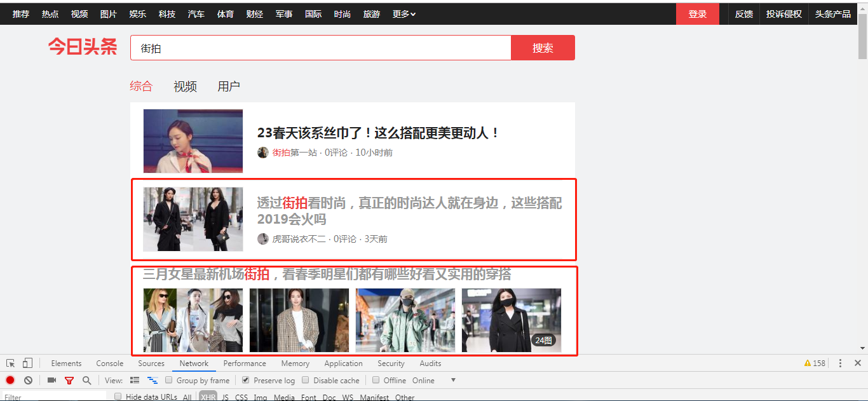Go to Memory tab
The height and width of the screenshot is (401, 868).
coord(295,364)
